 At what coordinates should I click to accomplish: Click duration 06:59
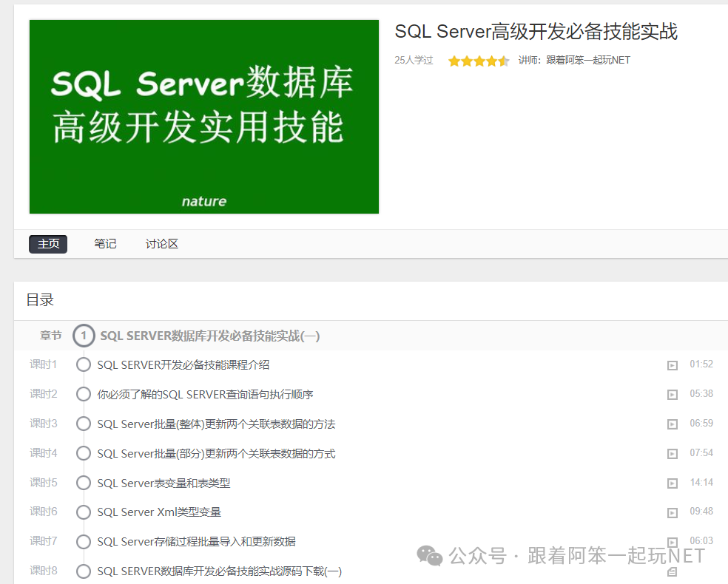pyautogui.click(x=701, y=424)
